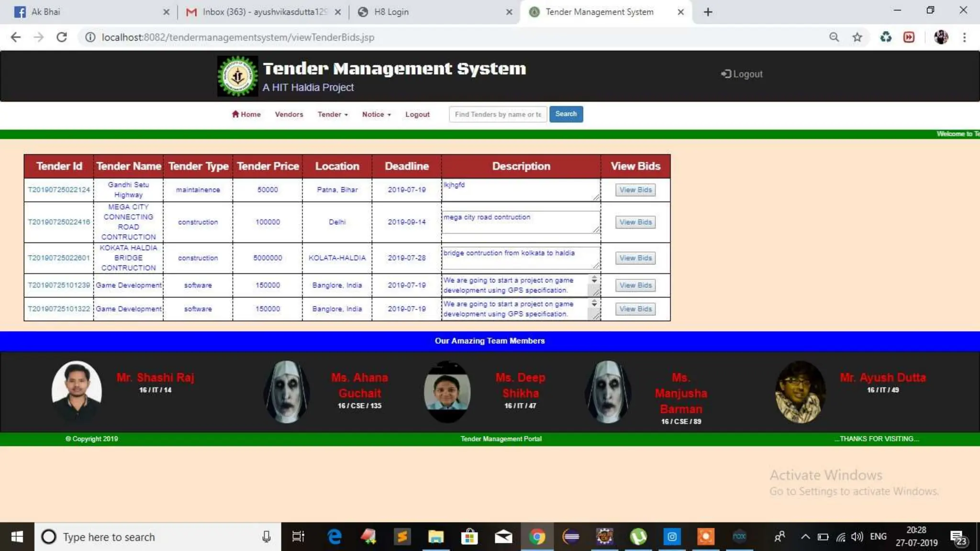Bookmark page with star icon
The width and height of the screenshot is (980, 551).
[x=857, y=37]
